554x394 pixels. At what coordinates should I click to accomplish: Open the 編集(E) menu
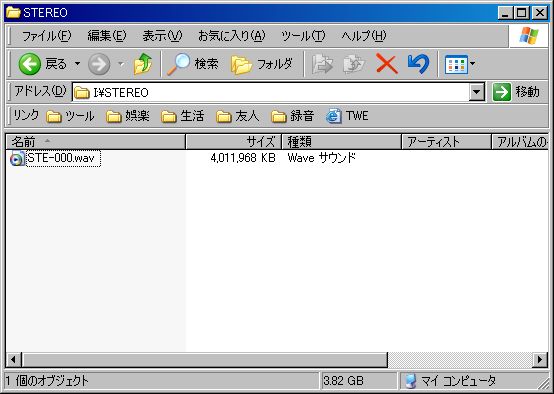(107, 36)
